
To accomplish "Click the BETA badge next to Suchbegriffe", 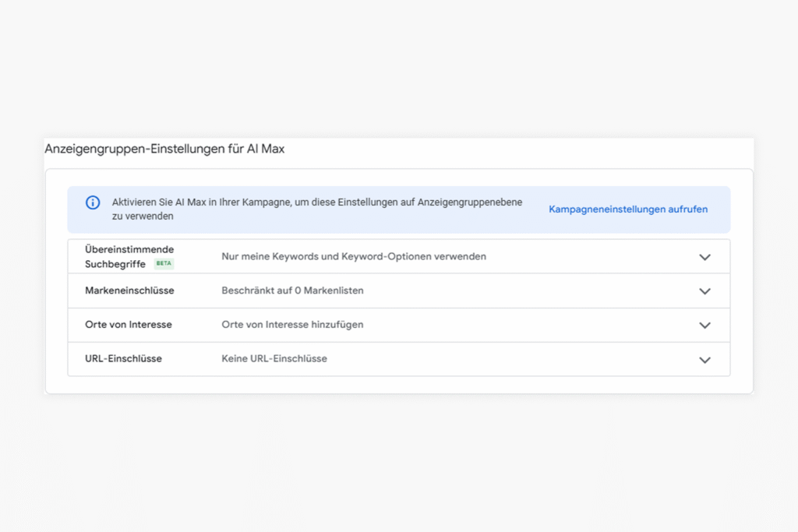I will click(x=164, y=264).
